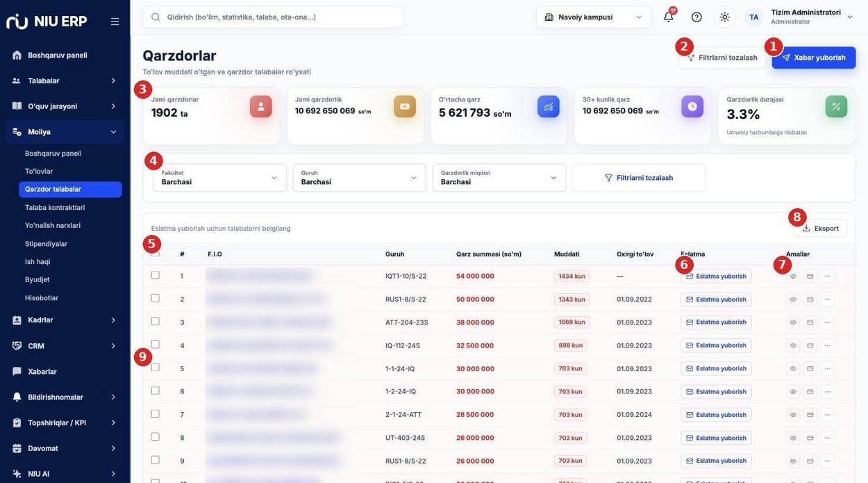Open Hisobotlar under Moliya

42,297
